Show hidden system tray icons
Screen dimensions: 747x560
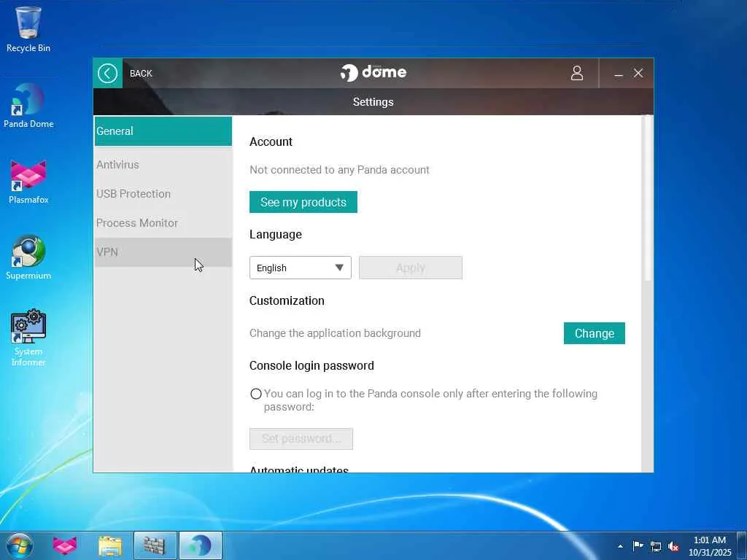pyautogui.click(x=620, y=546)
